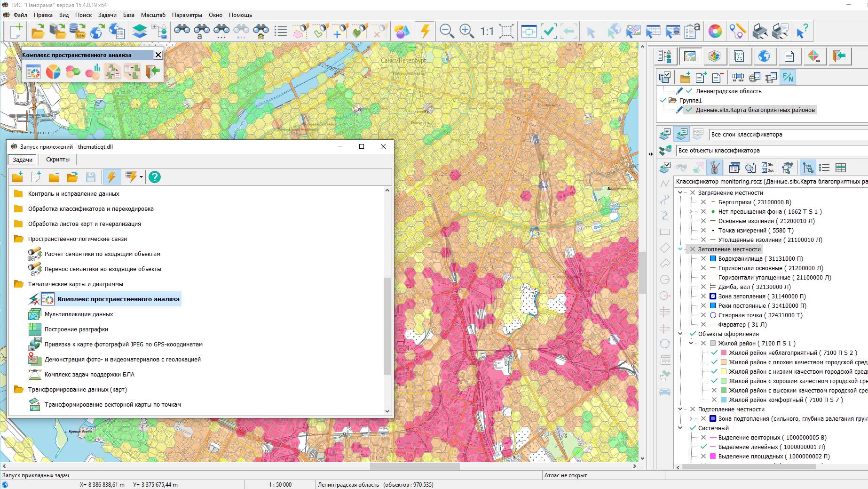
Task: Click the lightning run task icon in launcher
Action: pos(111,177)
